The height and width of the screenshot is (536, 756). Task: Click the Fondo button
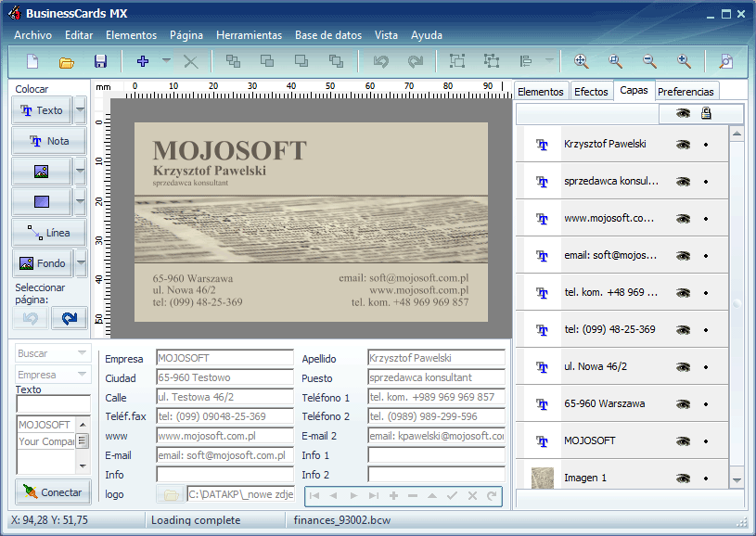42,263
